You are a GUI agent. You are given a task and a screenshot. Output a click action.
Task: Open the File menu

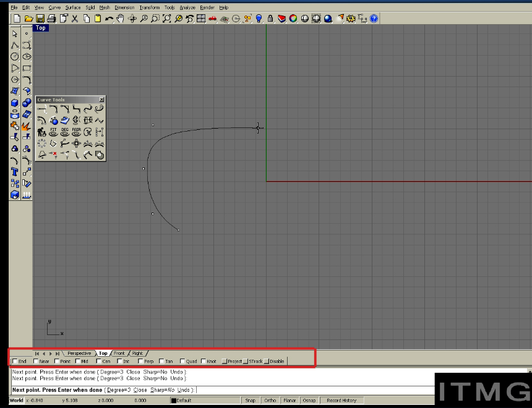[x=14, y=7]
